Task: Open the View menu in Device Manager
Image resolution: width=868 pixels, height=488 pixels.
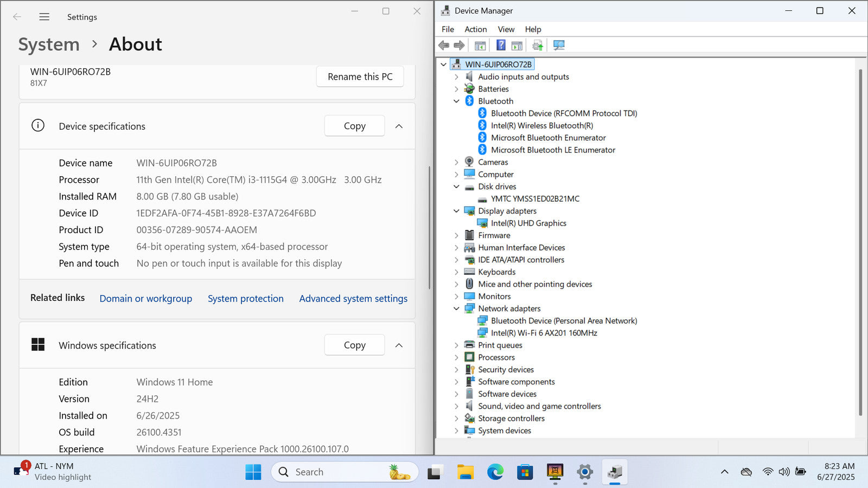Action: 506,29
